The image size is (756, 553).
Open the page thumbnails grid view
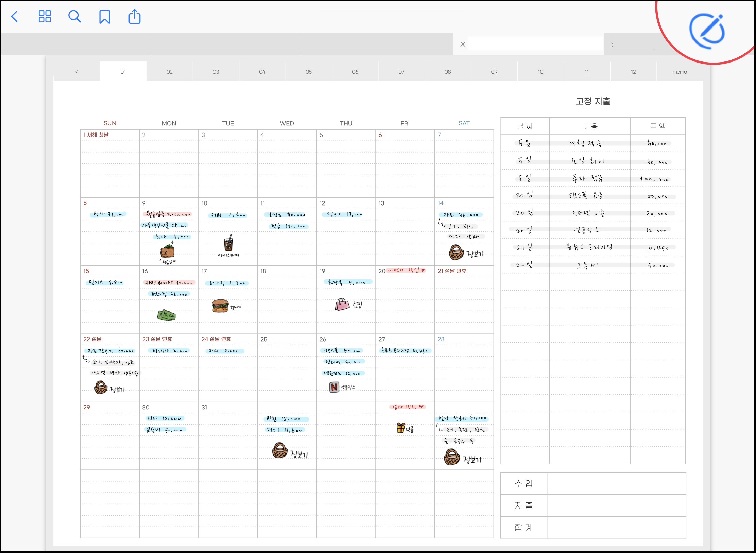pyautogui.click(x=45, y=16)
